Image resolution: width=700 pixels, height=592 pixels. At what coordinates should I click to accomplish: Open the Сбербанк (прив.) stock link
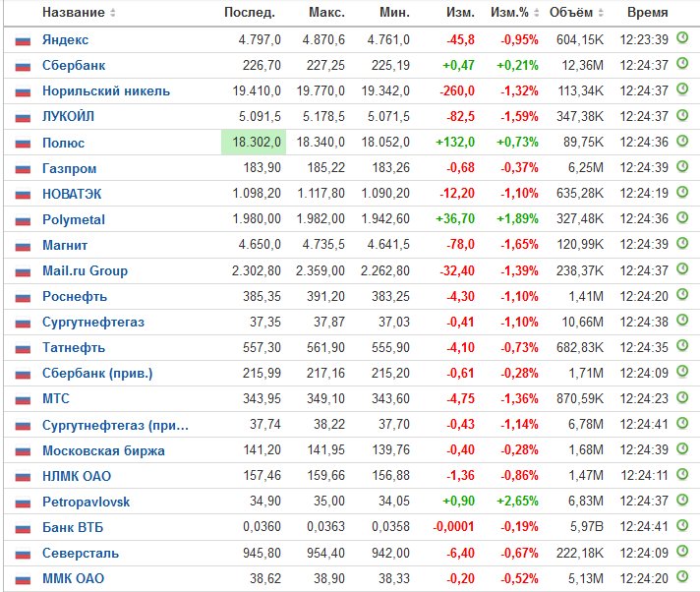(x=97, y=374)
